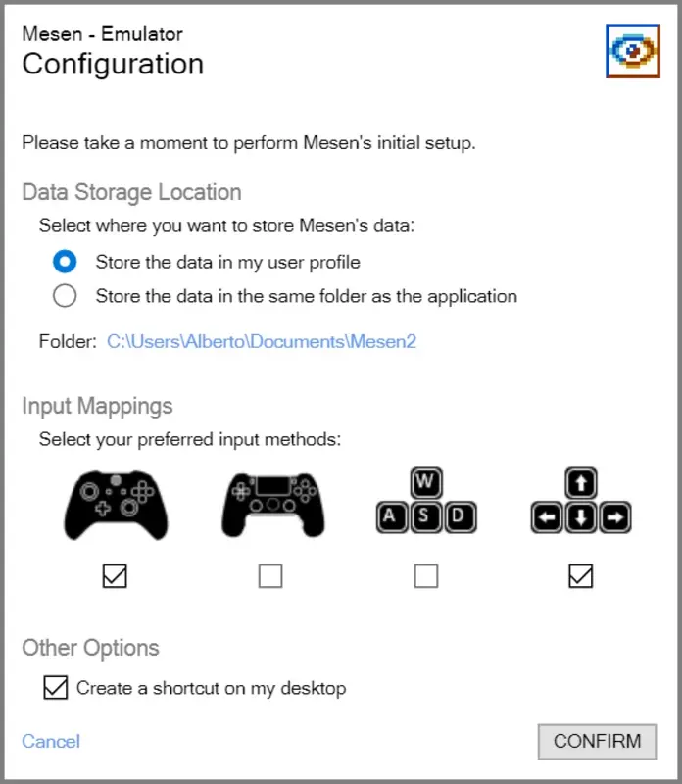682x784 pixels.
Task: Click the arrow keys input icon
Action: coord(583,503)
